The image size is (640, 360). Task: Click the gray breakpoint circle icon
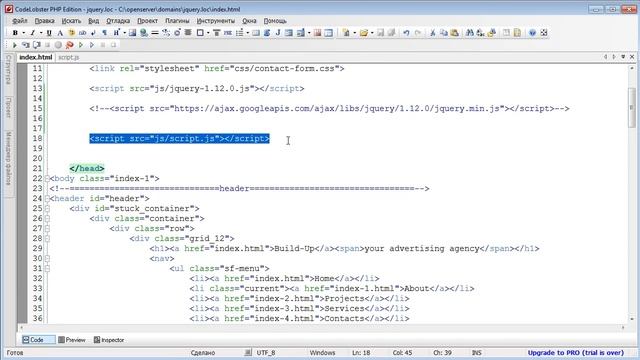coord(58,45)
